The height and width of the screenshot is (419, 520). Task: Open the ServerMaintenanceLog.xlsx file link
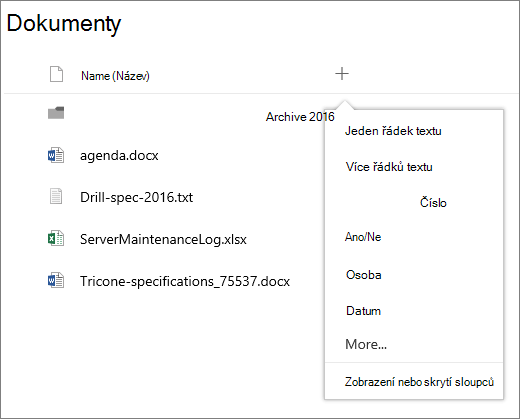(163, 239)
